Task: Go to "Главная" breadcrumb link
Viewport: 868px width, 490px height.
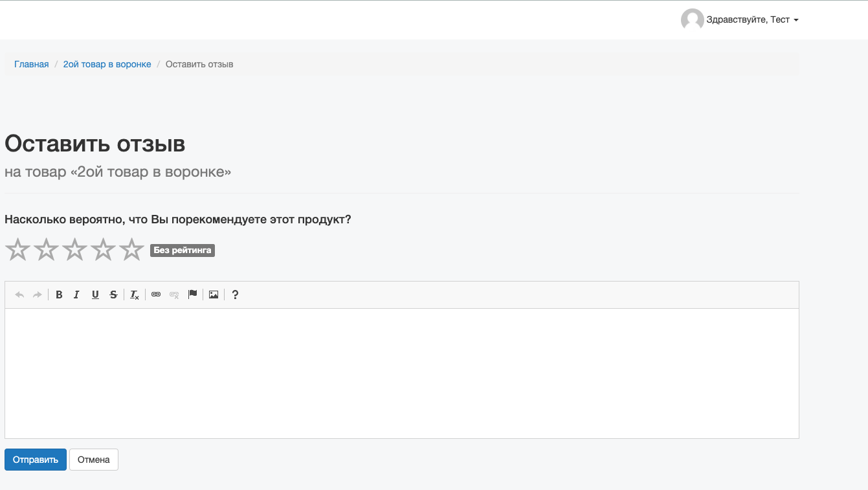Action: click(x=32, y=64)
